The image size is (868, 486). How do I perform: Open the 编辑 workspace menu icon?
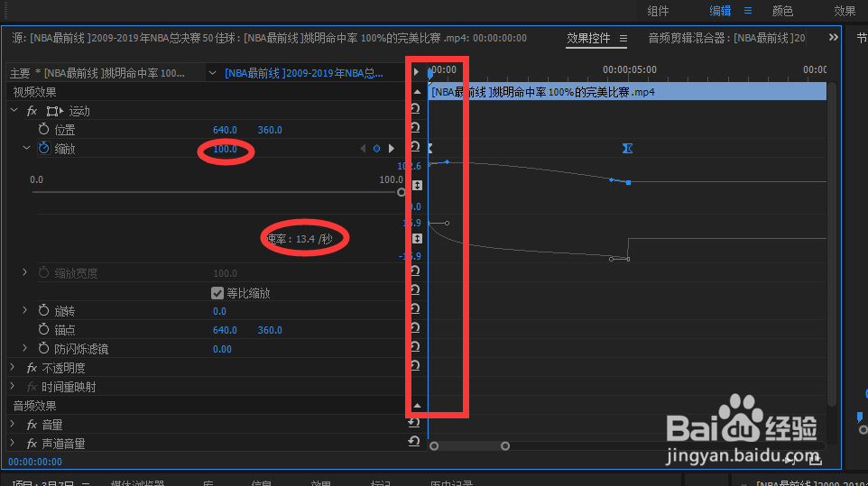coord(748,11)
